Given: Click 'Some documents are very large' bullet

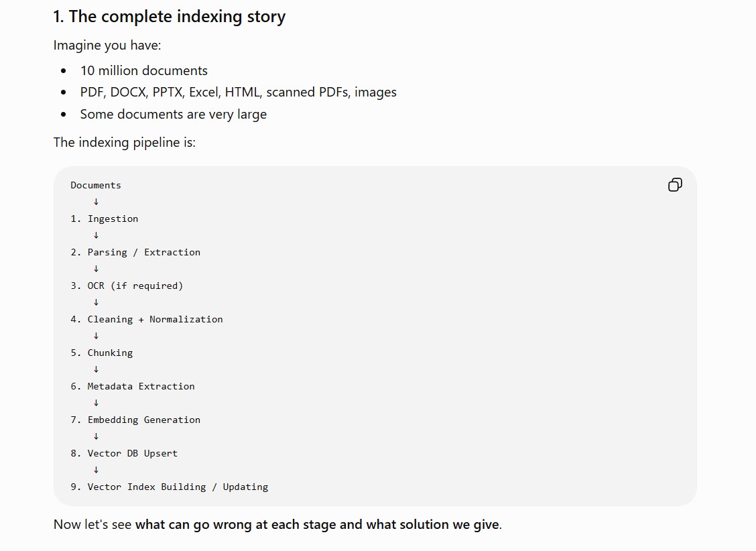Looking at the screenshot, I should 173,114.
